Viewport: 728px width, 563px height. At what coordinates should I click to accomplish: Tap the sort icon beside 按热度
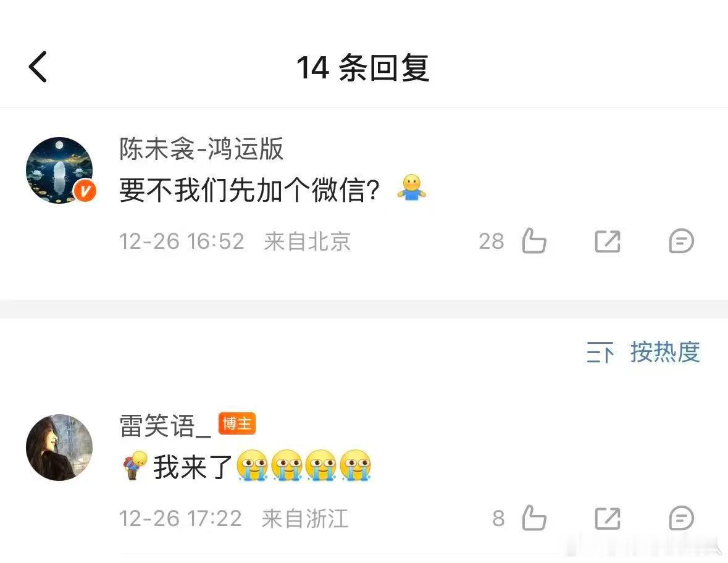[x=600, y=352]
